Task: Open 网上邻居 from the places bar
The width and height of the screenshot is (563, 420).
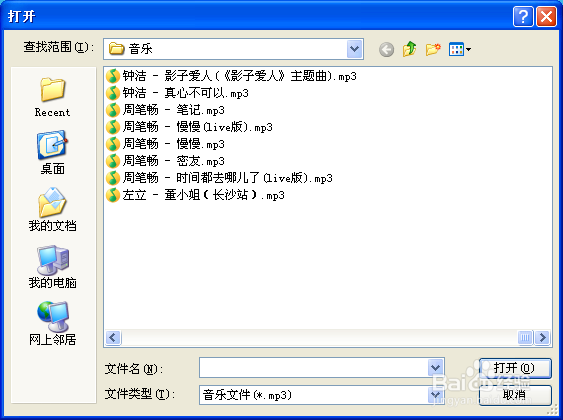Action: [52, 323]
